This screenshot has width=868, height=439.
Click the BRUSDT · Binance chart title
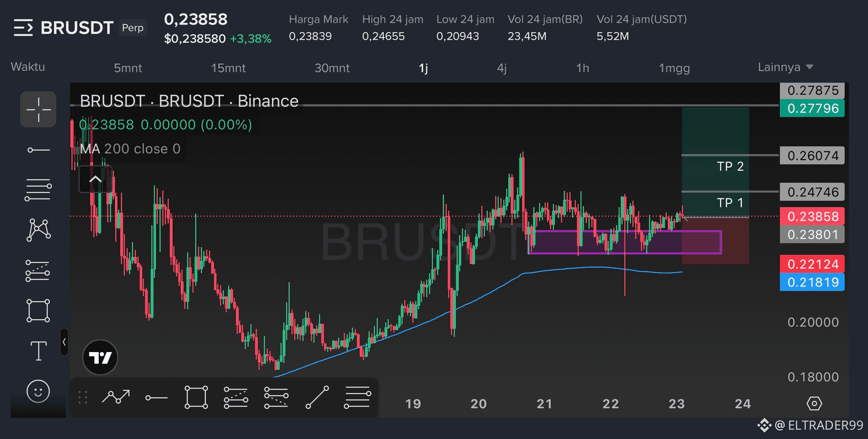pyautogui.click(x=189, y=101)
